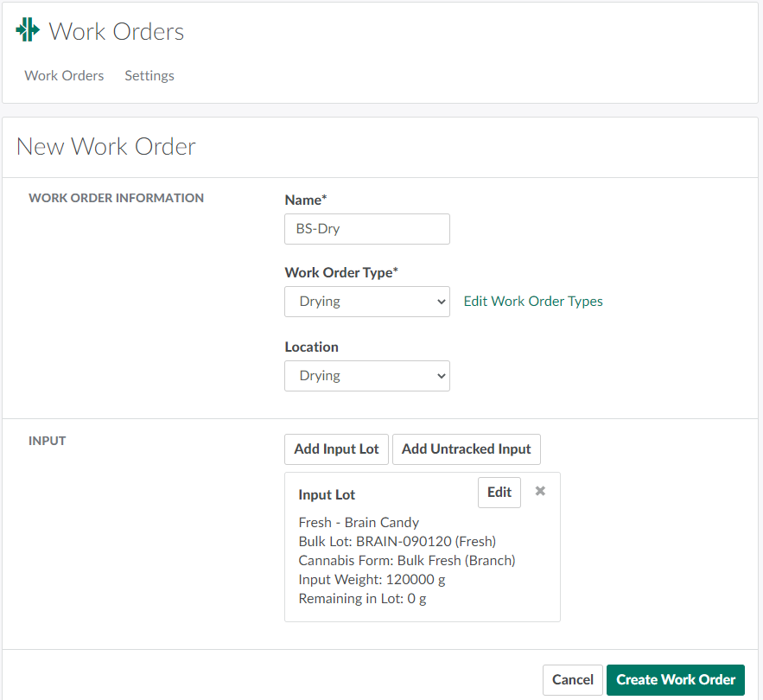Image resolution: width=763 pixels, height=700 pixels.
Task: Submit with the Create Work Order button
Action: (x=675, y=679)
